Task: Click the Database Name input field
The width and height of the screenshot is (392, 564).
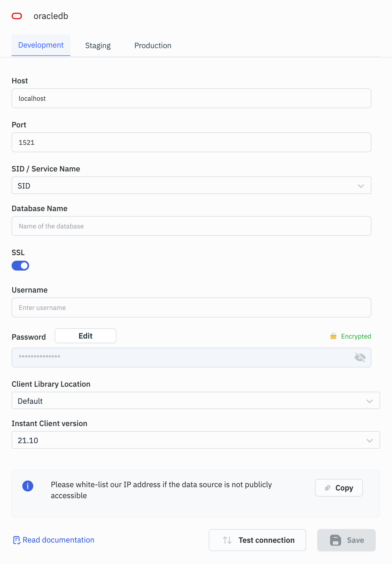Action: (191, 226)
